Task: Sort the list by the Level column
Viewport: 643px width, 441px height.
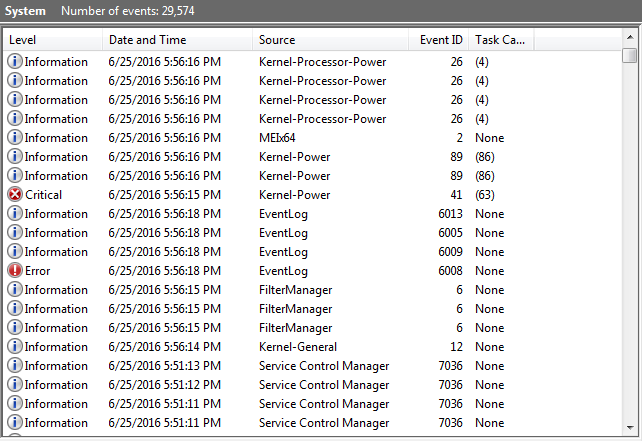Action: pyautogui.click(x=53, y=40)
